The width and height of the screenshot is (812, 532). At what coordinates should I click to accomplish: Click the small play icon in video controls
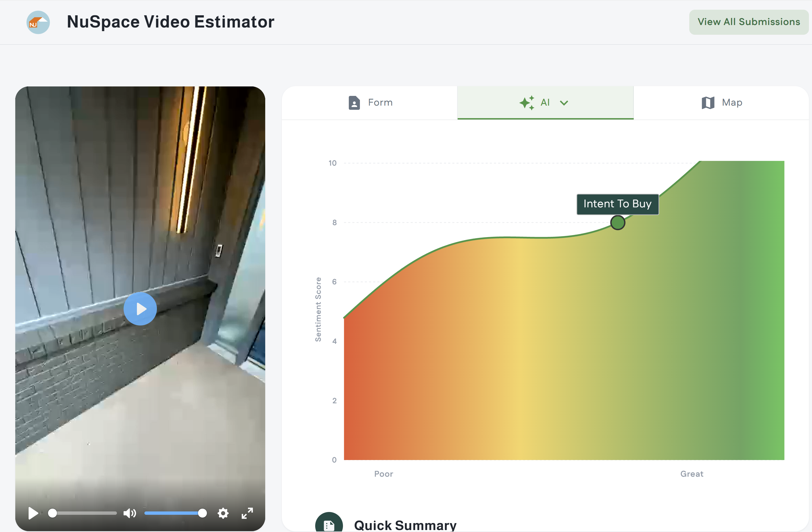[33, 513]
